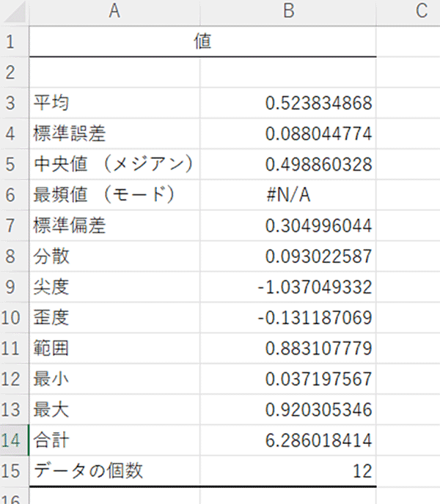Select the mean value 0.523834868
The image size is (440, 504).
(287, 103)
